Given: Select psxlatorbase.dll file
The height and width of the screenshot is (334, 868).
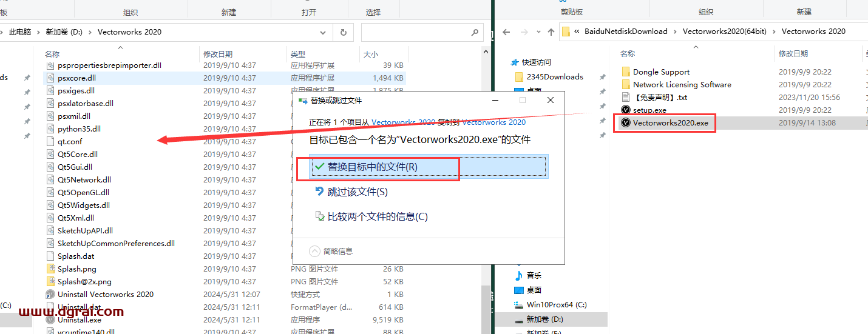Looking at the screenshot, I should coord(86,103).
